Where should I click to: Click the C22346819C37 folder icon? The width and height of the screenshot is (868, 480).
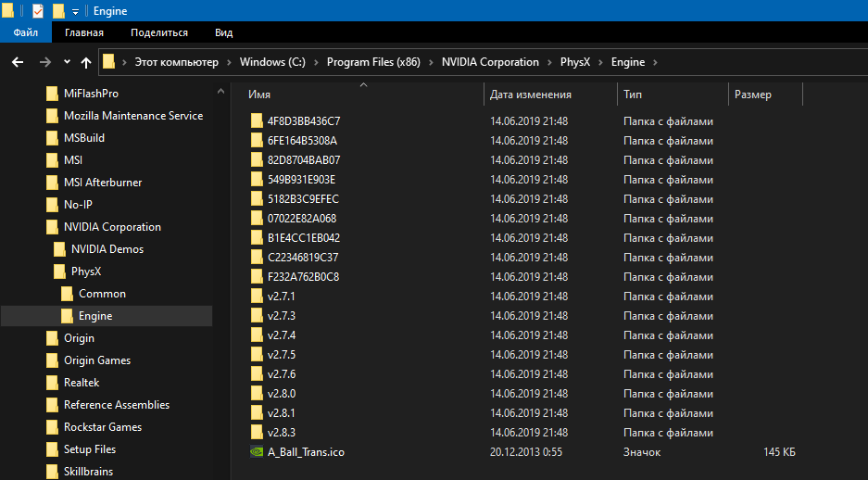tap(257, 257)
